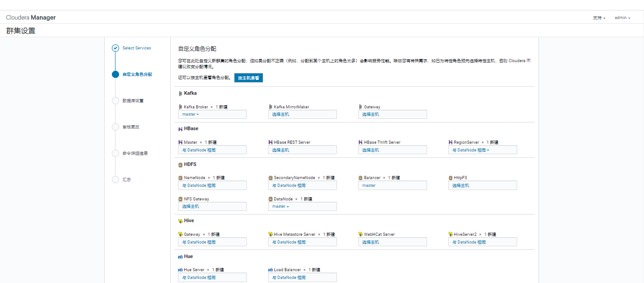Click the 群集设置 page title

tap(21, 31)
